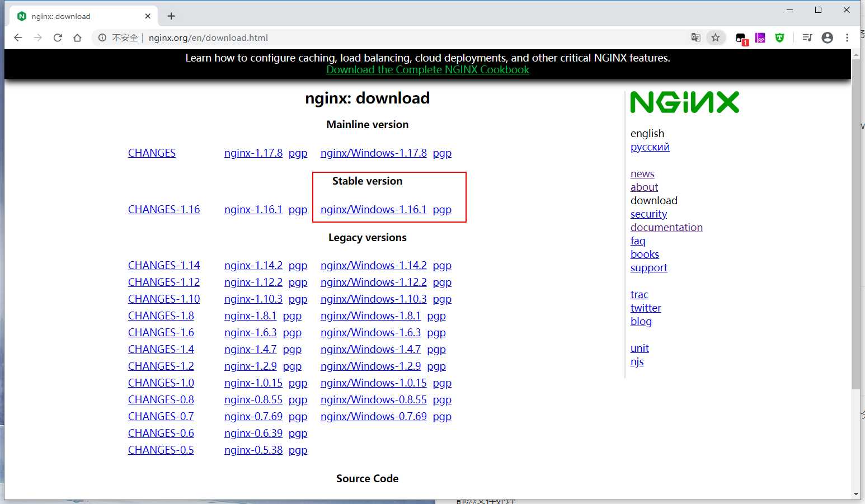Viewport: 865px width, 504px height.
Task: Open CHANGES-0.8 link
Action: click(161, 399)
